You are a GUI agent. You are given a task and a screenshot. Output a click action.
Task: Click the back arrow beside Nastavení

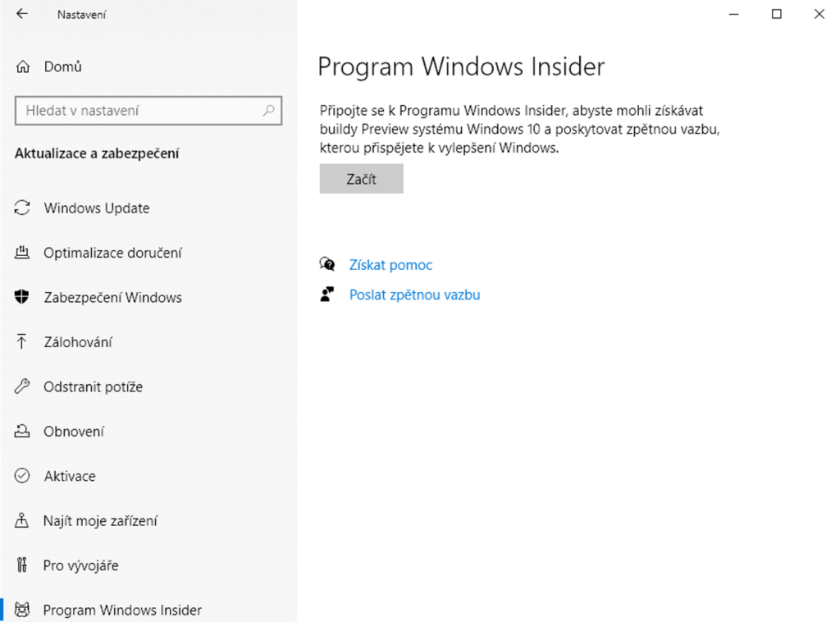[x=22, y=14]
